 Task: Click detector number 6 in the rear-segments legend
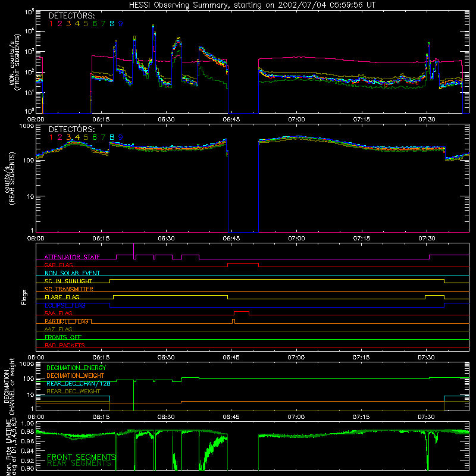click(95, 137)
